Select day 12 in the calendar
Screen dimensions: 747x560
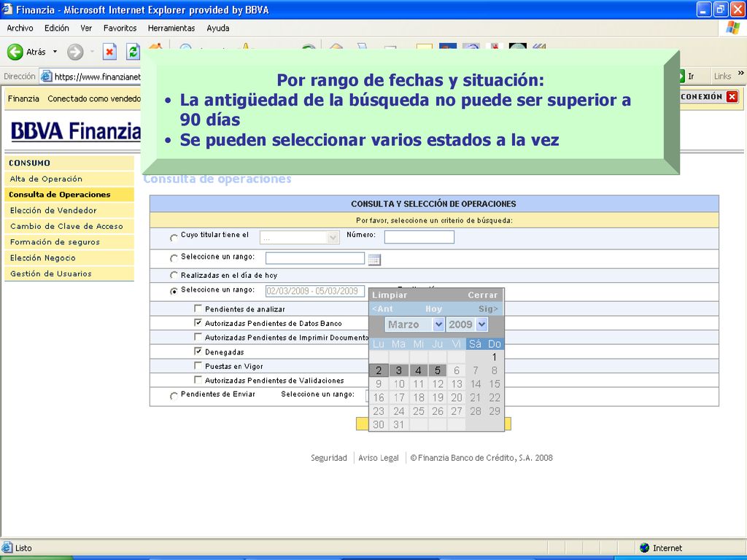click(438, 384)
